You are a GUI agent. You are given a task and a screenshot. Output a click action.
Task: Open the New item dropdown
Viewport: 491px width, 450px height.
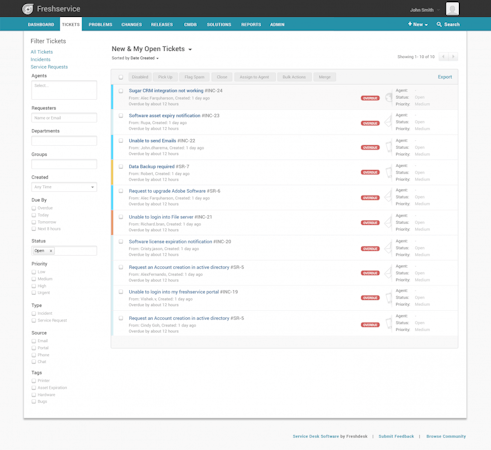coord(418,24)
